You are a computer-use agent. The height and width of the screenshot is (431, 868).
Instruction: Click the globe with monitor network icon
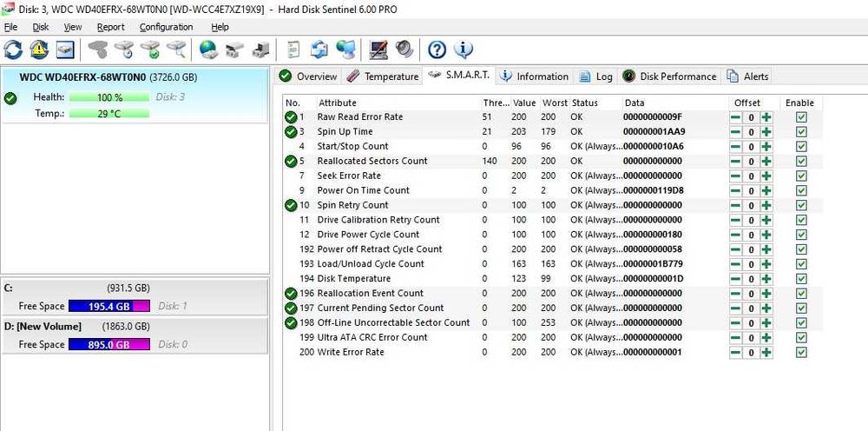345,50
